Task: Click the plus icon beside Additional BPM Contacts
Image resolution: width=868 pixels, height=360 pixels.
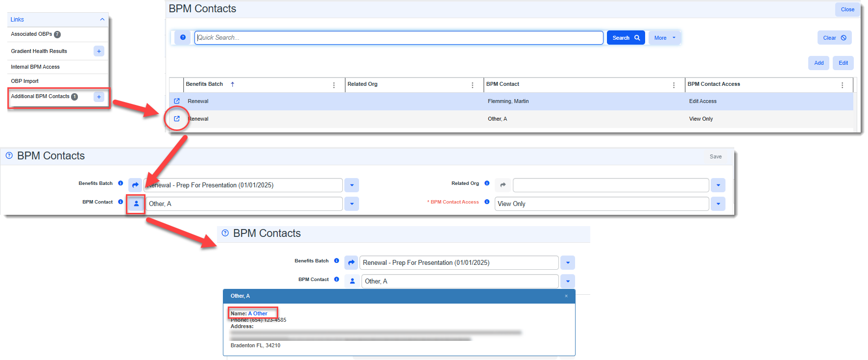Action: (x=99, y=97)
